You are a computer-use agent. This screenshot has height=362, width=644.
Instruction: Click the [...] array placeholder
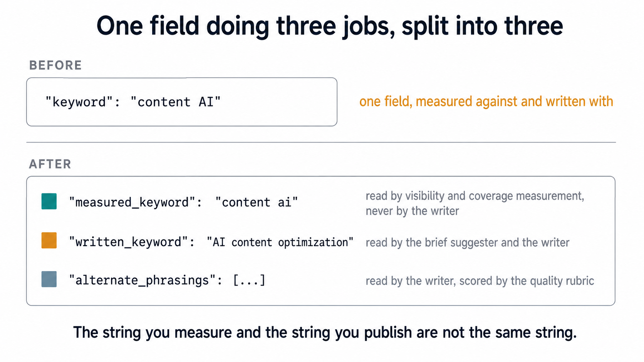249,280
